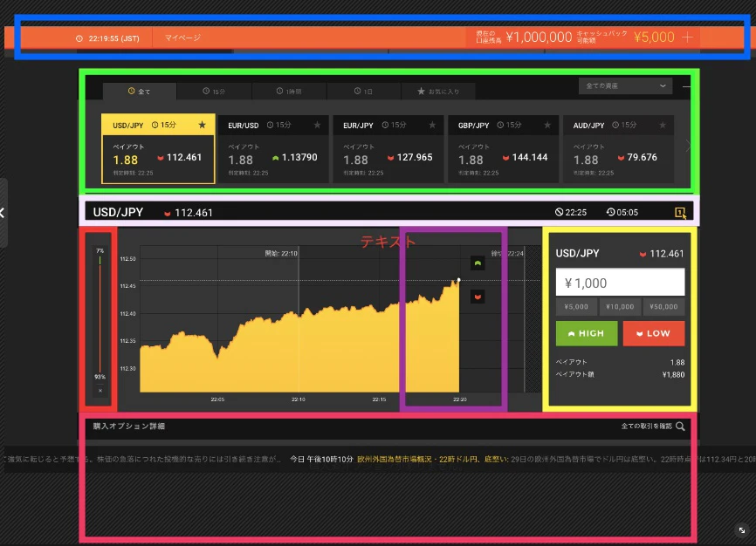
Task: Click the trader sentiment percentage bar
Action: (100, 314)
